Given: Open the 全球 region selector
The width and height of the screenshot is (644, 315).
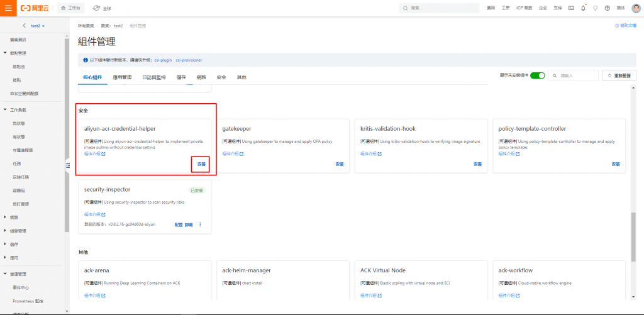Looking at the screenshot, I should 103,8.
